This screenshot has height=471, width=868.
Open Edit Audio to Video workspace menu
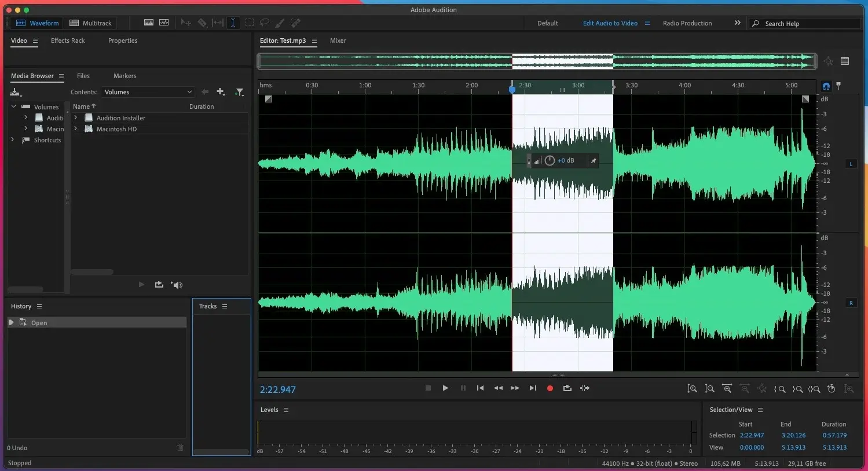pyautogui.click(x=647, y=23)
